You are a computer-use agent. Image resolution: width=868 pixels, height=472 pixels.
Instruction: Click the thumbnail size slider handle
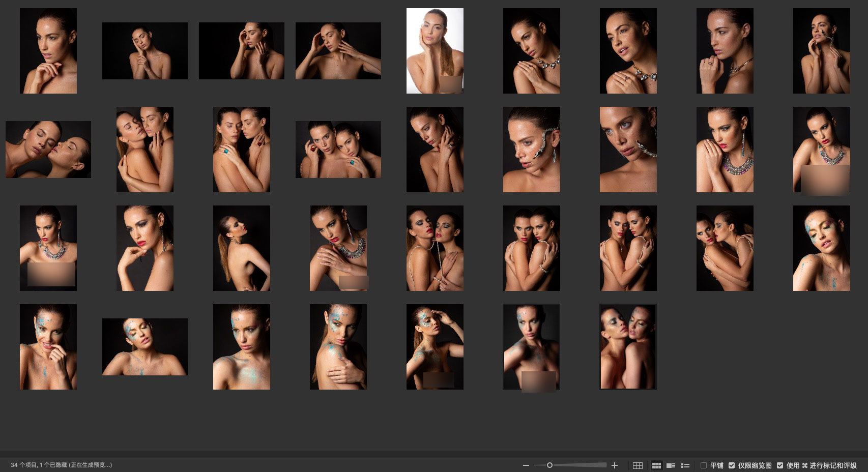[x=549, y=465]
